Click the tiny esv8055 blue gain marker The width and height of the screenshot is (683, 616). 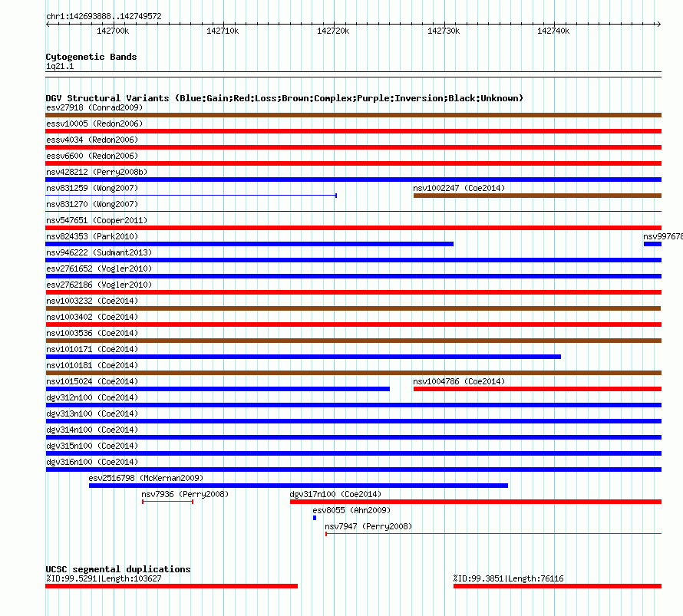(x=315, y=518)
